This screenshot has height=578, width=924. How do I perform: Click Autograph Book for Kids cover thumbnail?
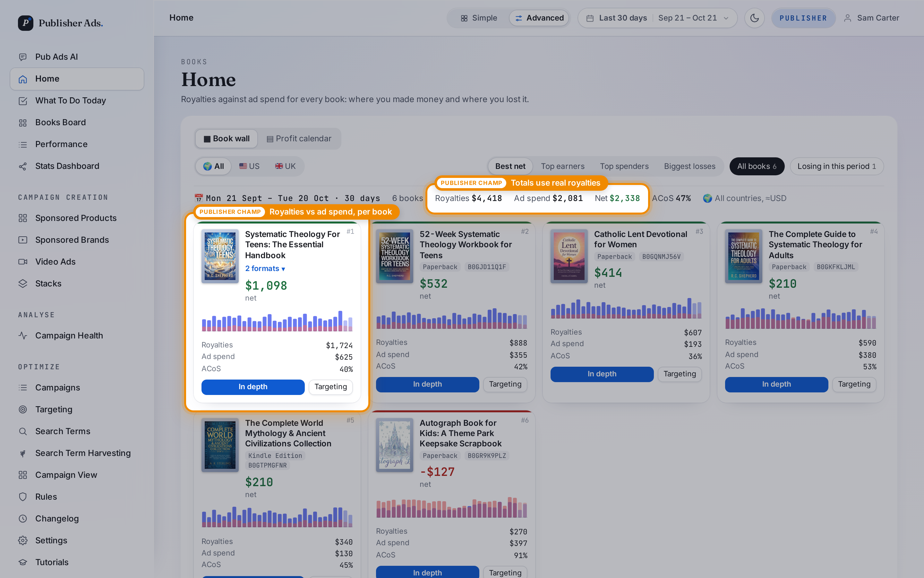[394, 445]
